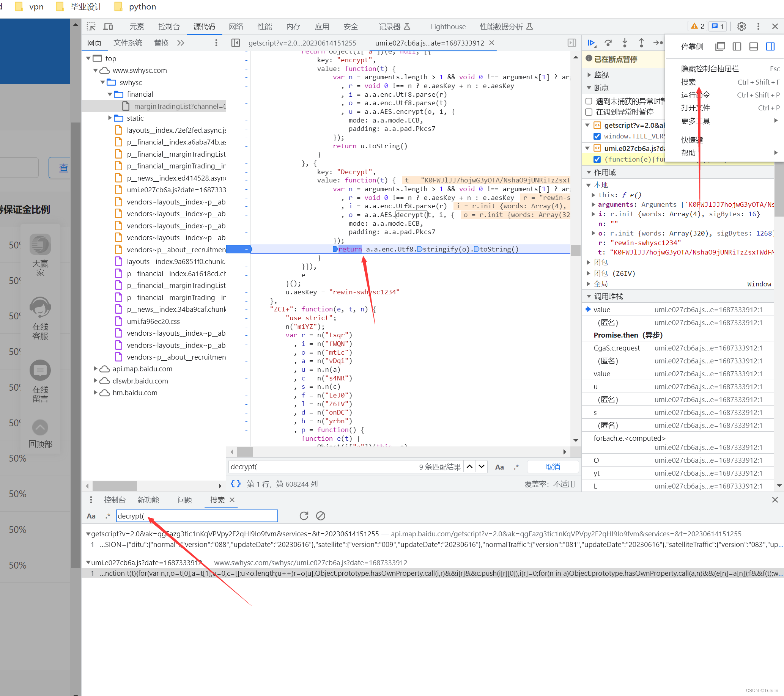Cancel the in-file find bar
This screenshot has width=784, height=696.
[553, 467]
